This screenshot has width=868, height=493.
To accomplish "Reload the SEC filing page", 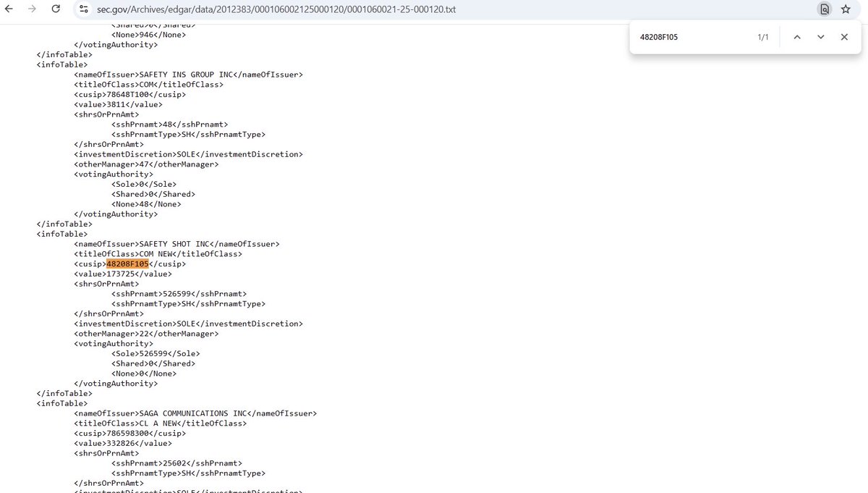I will point(56,9).
